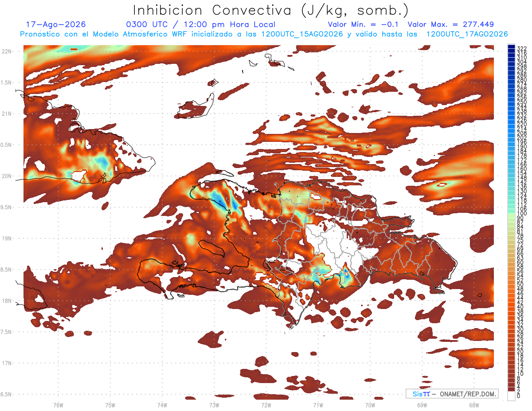Click the "76W" longitude label
Image resolution: width=532 pixels, height=411 pixels.
(58, 405)
